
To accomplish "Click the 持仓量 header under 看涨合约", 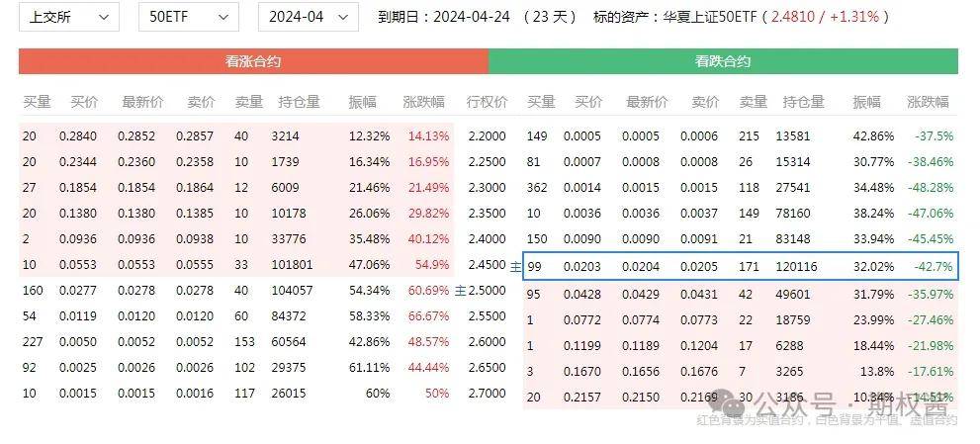I will [x=299, y=101].
